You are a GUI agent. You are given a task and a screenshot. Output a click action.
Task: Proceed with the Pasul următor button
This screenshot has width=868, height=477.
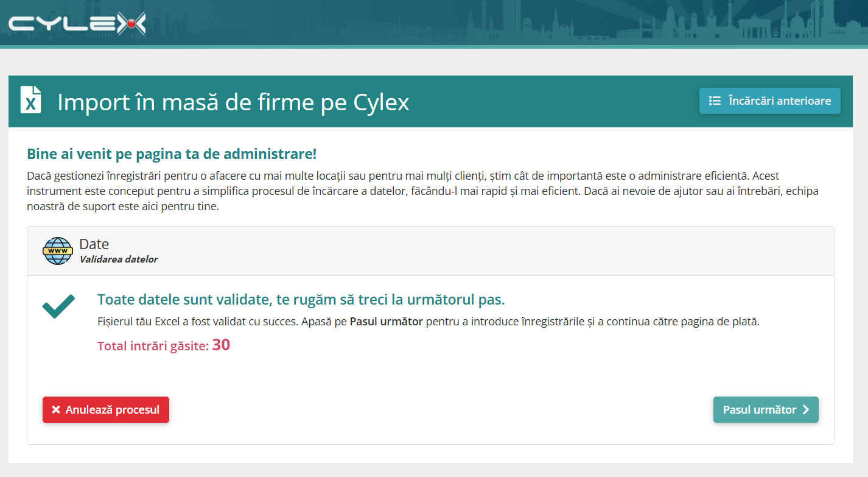point(766,409)
